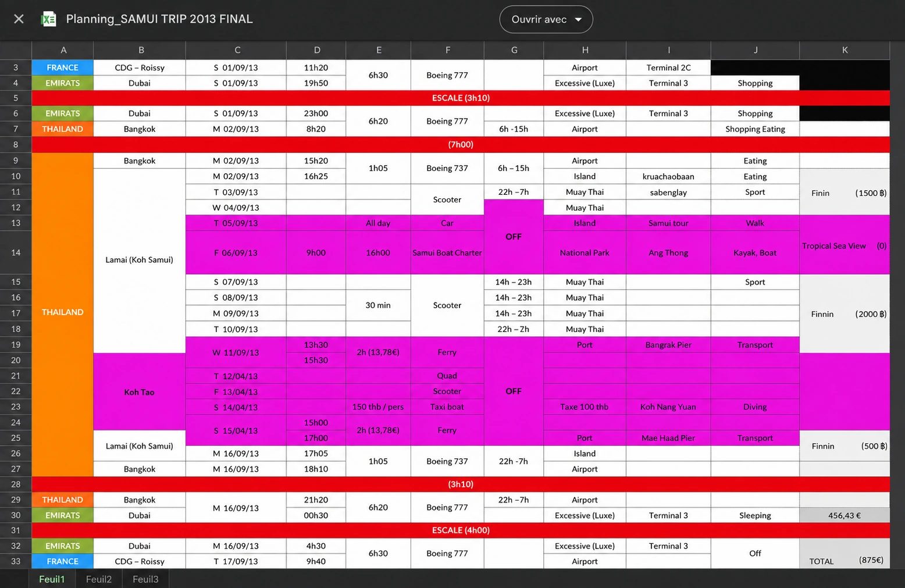The width and height of the screenshot is (905, 588).
Task: Select the 'Diving' cell
Action: (x=755, y=407)
